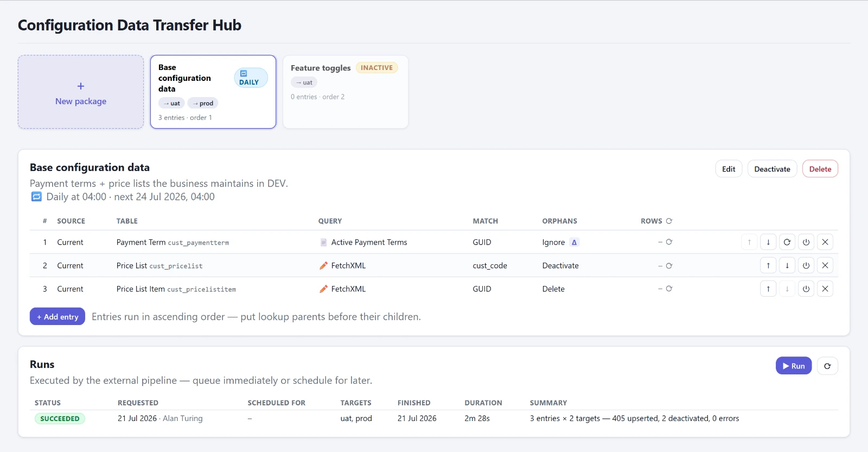Reload the Runs list with the refresh icon
Screen dimensions: 868x452
pos(827,366)
